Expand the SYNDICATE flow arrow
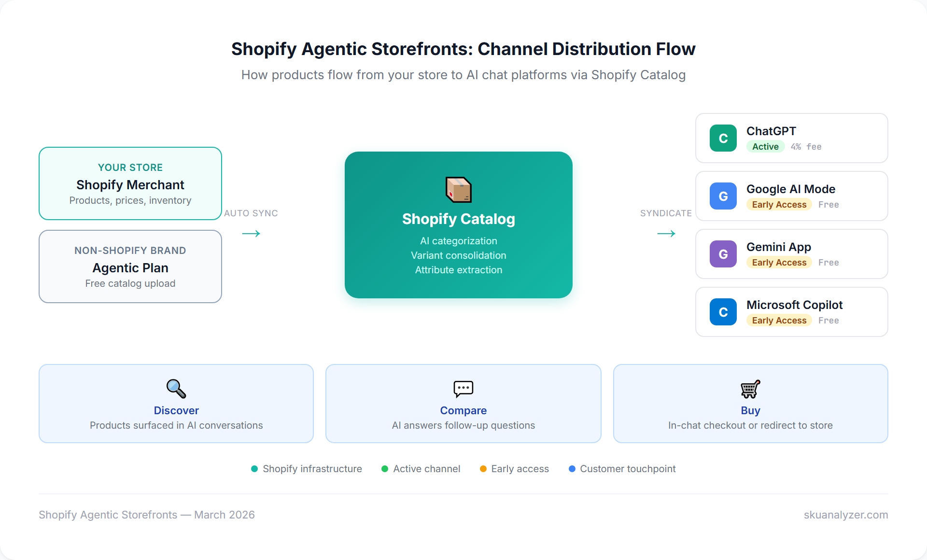927x560 pixels. pos(666,234)
